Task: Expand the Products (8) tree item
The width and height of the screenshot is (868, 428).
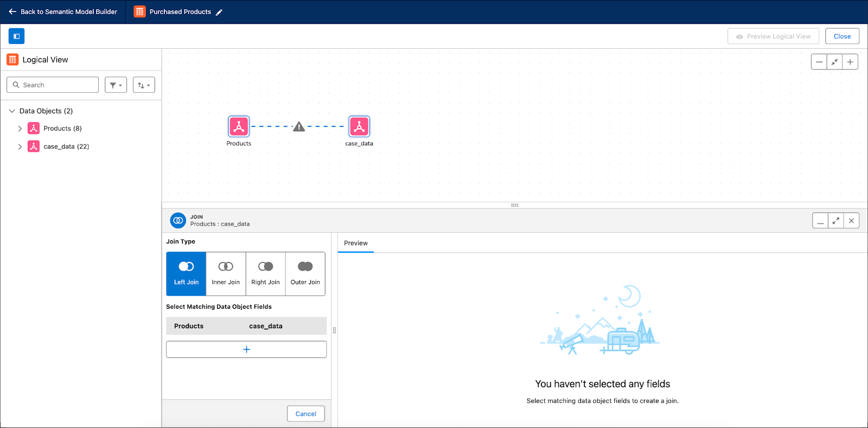Action: [20, 129]
